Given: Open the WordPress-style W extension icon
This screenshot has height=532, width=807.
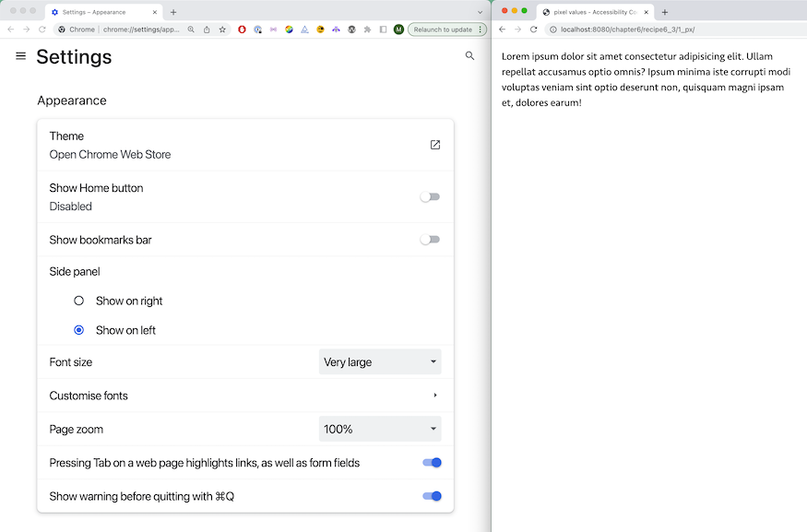Looking at the screenshot, I should coord(351,30).
